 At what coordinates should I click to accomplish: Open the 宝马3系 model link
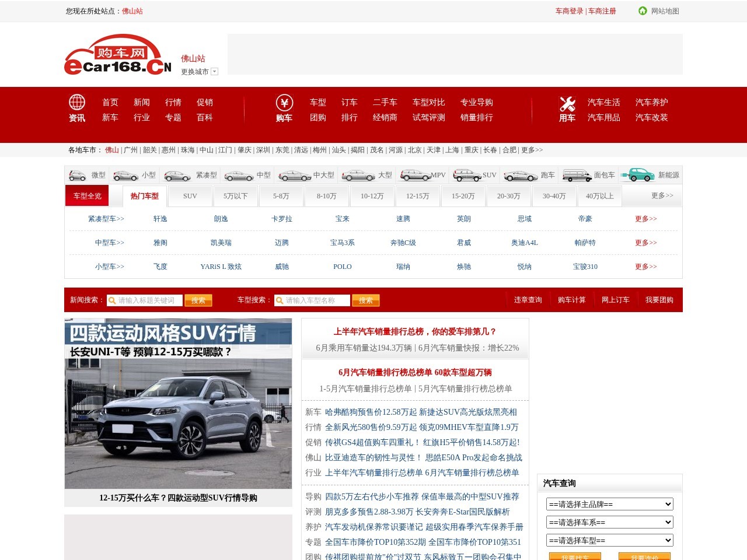click(343, 243)
